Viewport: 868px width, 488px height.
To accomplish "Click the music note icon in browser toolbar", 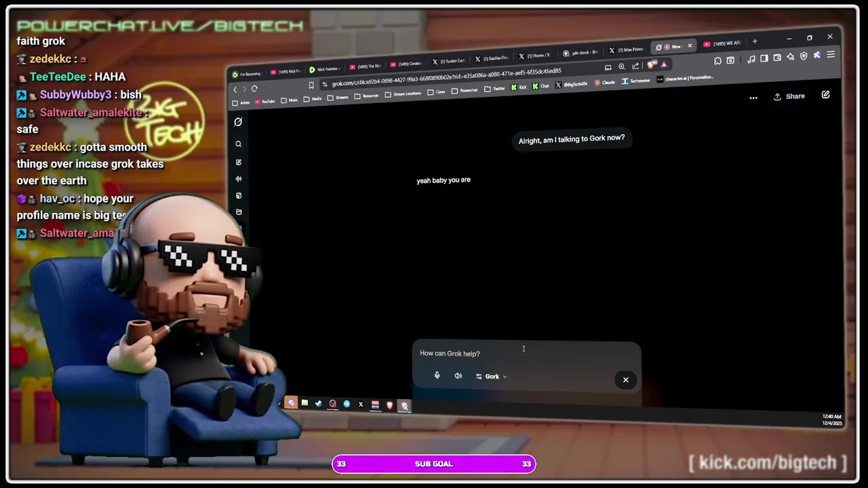I will pyautogui.click(x=751, y=59).
